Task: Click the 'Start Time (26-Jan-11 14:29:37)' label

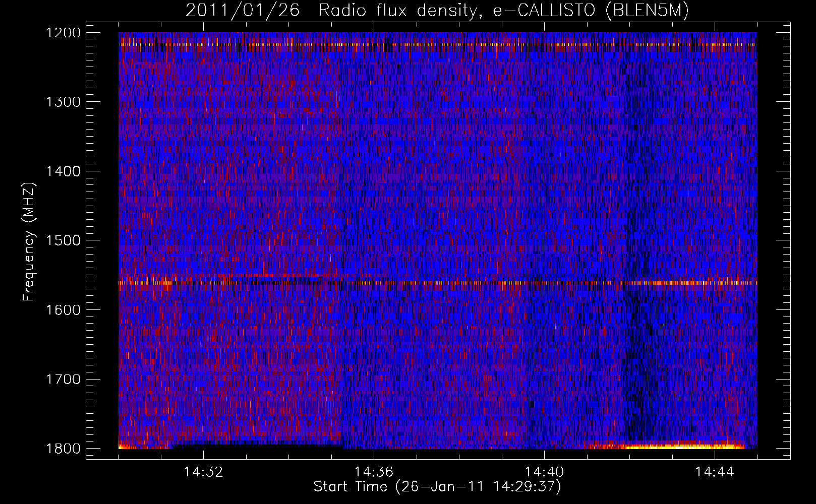Action: [x=437, y=487]
